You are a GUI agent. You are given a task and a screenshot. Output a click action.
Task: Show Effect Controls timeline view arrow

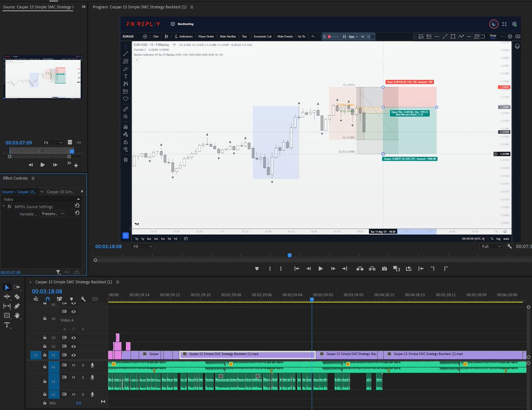[82, 192]
